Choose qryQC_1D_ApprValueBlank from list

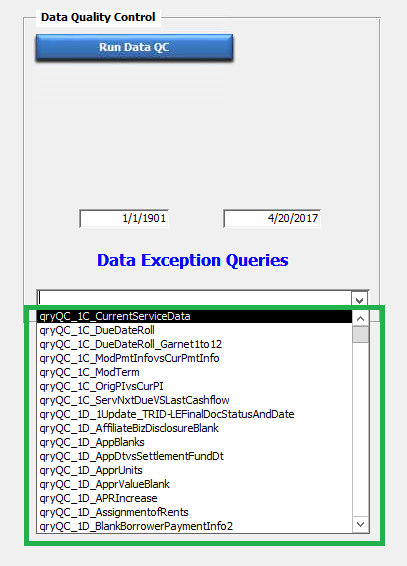[x=194, y=484]
